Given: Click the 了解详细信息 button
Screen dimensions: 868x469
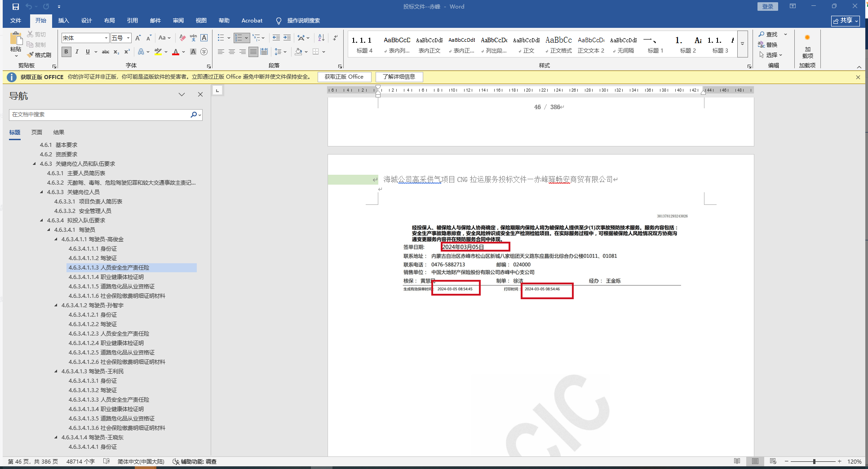Looking at the screenshot, I should [399, 77].
